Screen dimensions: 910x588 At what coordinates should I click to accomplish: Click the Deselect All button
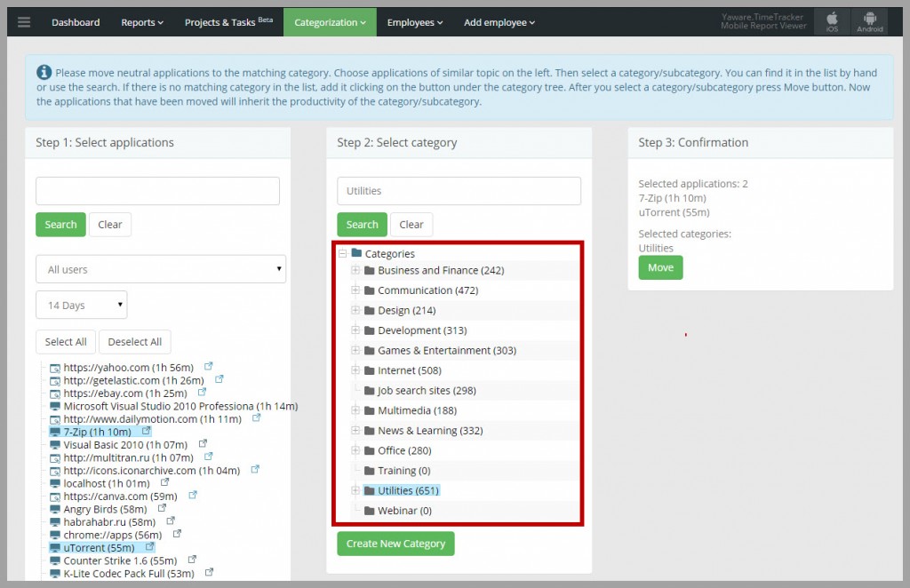tap(135, 342)
